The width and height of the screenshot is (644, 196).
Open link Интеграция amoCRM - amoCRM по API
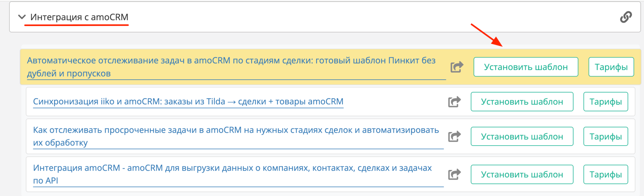(232, 168)
